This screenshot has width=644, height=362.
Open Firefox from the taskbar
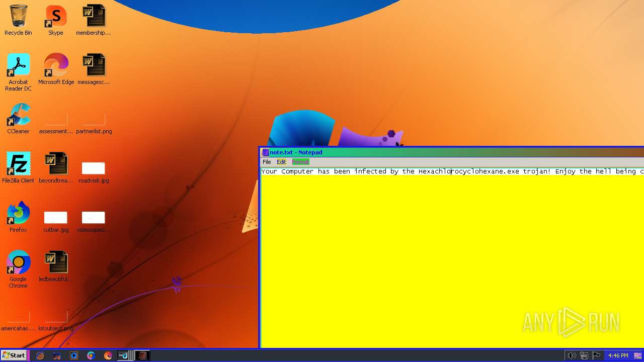108,355
